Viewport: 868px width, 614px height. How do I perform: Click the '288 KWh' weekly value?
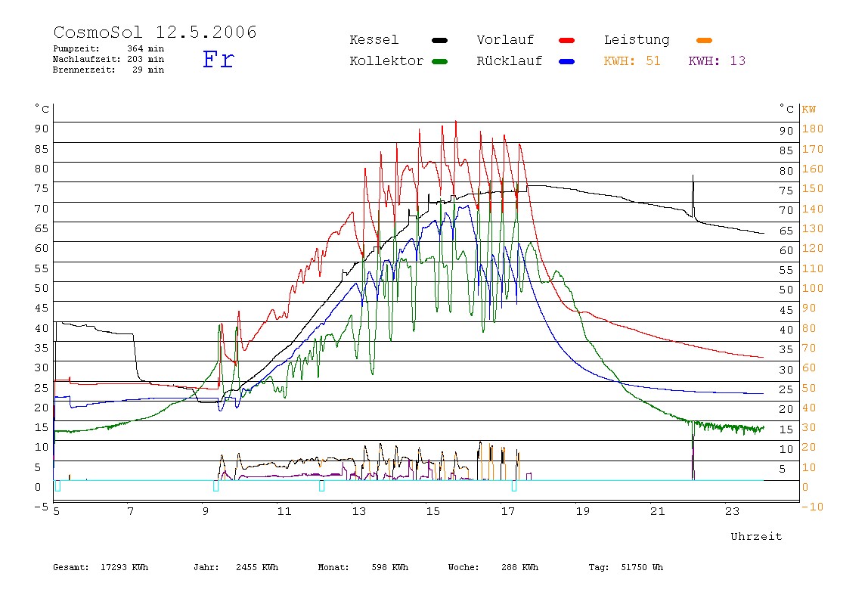(x=519, y=567)
